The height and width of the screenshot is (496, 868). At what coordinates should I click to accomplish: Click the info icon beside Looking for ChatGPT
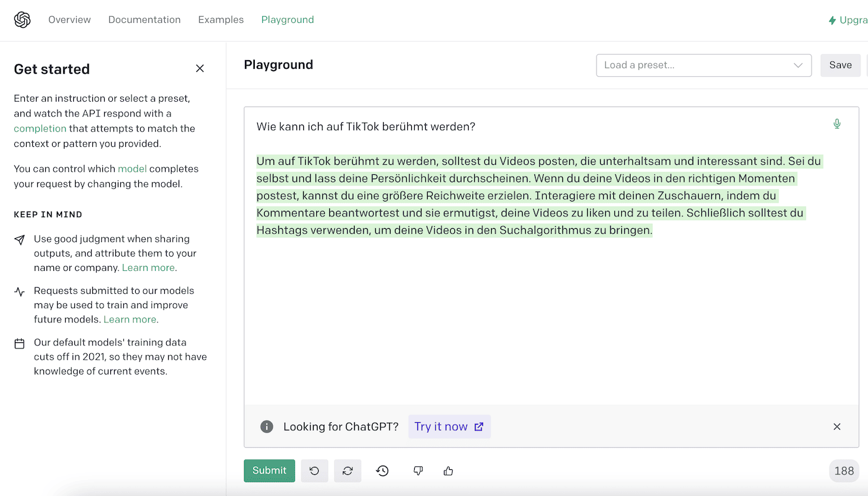(267, 427)
